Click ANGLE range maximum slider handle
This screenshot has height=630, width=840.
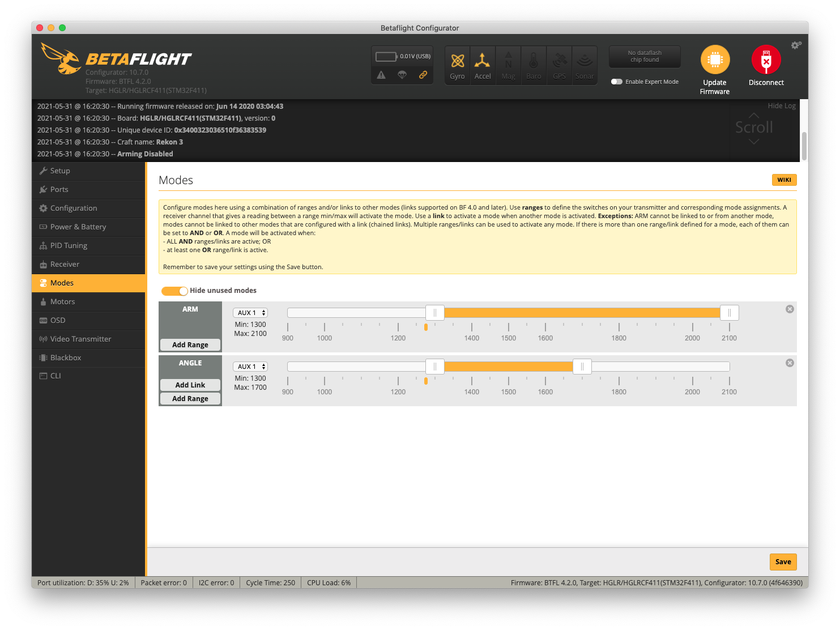click(582, 367)
